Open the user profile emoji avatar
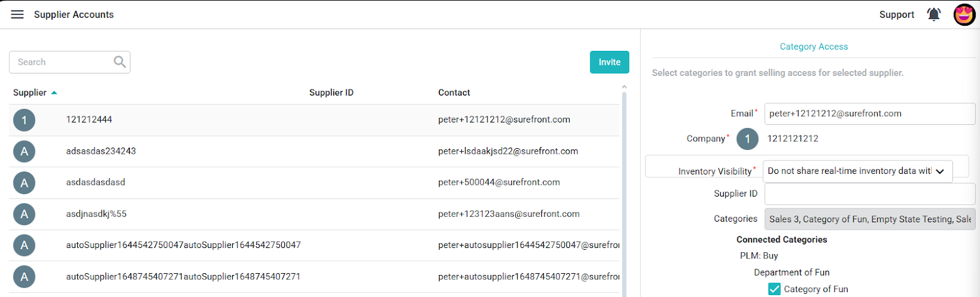 coord(964,14)
